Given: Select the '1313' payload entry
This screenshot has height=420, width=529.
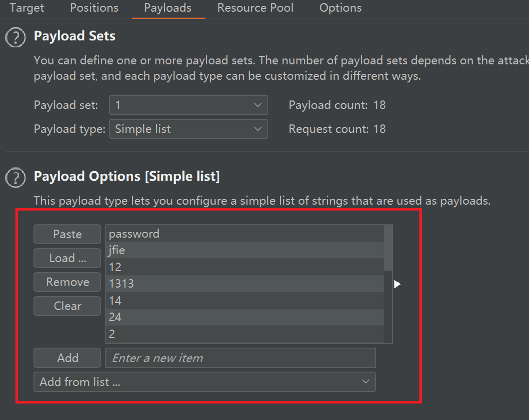Looking at the screenshot, I should pos(245,284).
